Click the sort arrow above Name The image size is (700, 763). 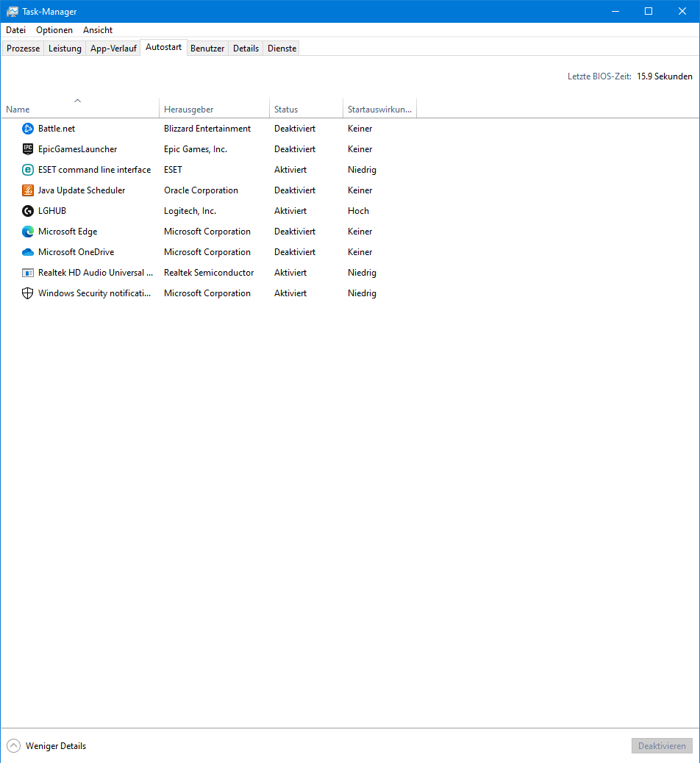click(77, 101)
